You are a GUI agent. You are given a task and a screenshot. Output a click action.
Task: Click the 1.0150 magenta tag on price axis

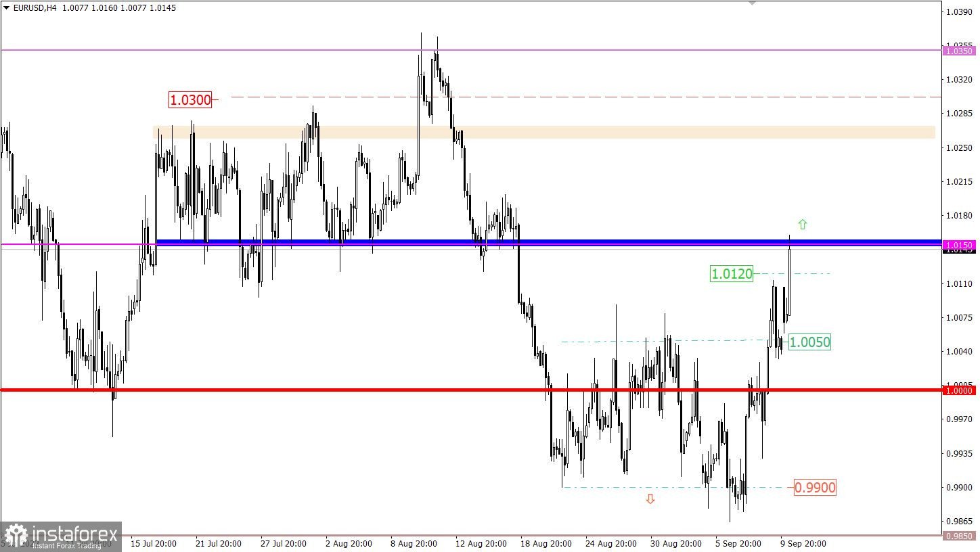tap(960, 245)
